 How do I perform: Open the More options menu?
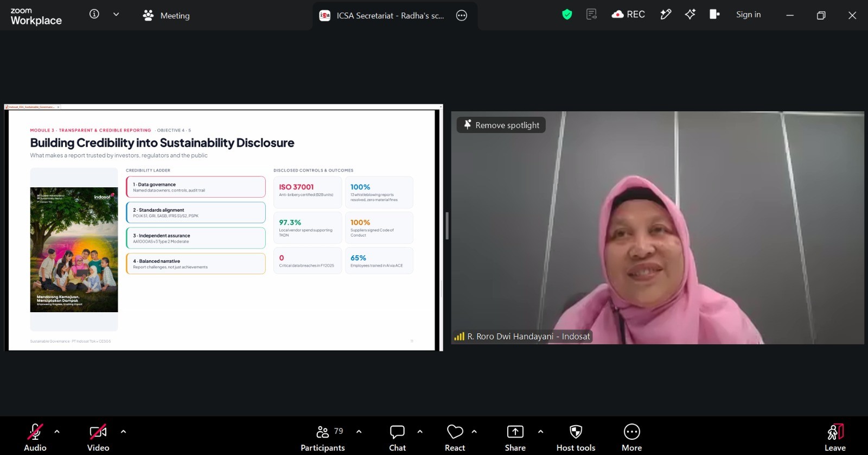(x=631, y=438)
